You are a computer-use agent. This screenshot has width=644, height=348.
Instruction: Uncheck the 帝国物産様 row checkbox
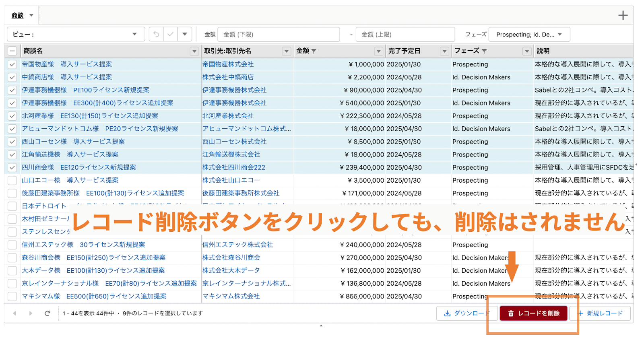(x=12, y=64)
